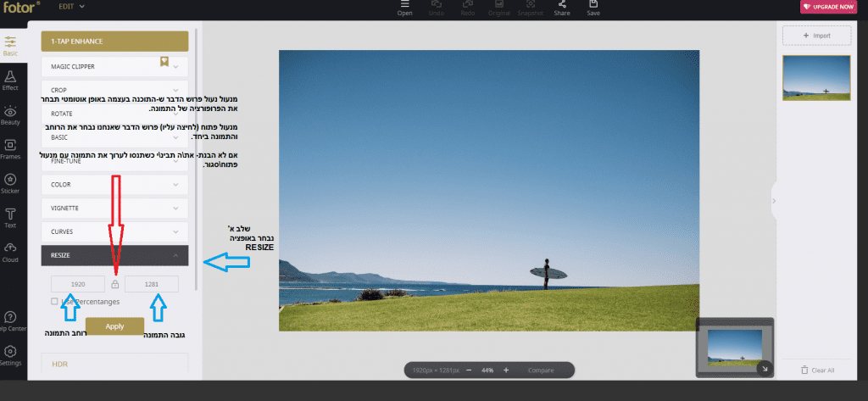Expand the Curves section
This screenshot has height=401, width=868.
coord(114,231)
